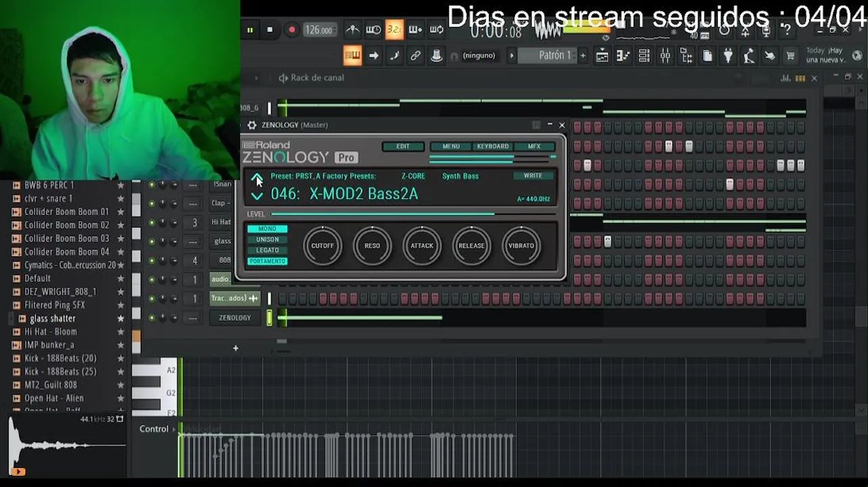Enable UNISON mode in ZENOLOGY
The image size is (868, 487).
click(267, 239)
